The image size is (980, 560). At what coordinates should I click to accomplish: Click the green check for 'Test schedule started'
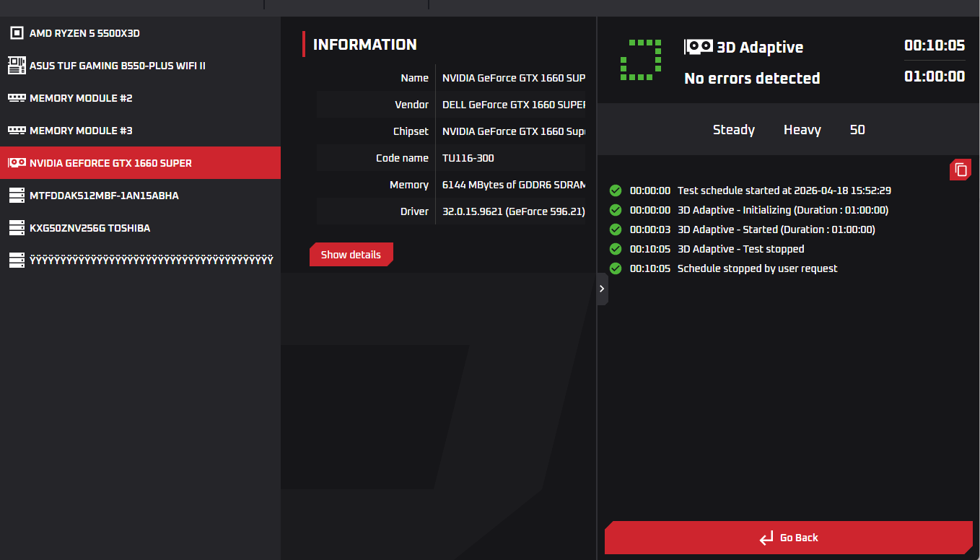coord(616,191)
